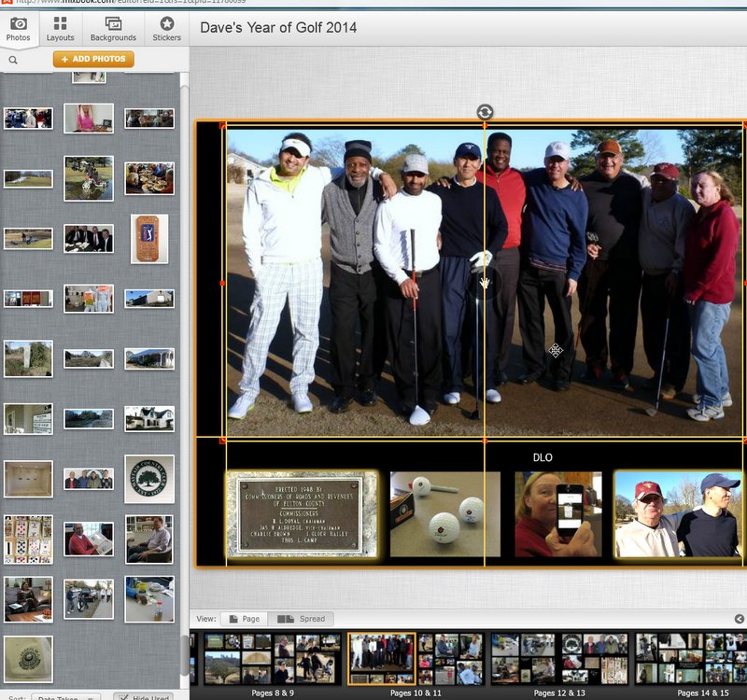Open Pages 8 & 9 spread thumbnail
Screen dimensions: 747x700
pos(273,659)
